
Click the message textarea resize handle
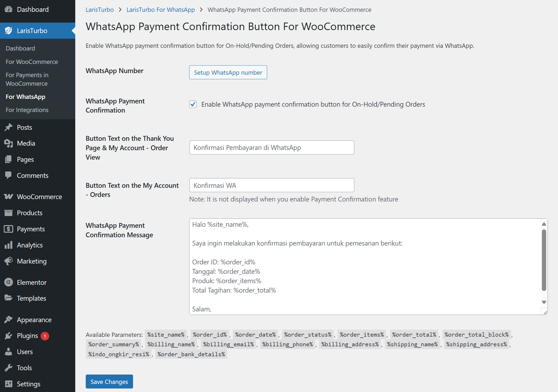click(545, 312)
